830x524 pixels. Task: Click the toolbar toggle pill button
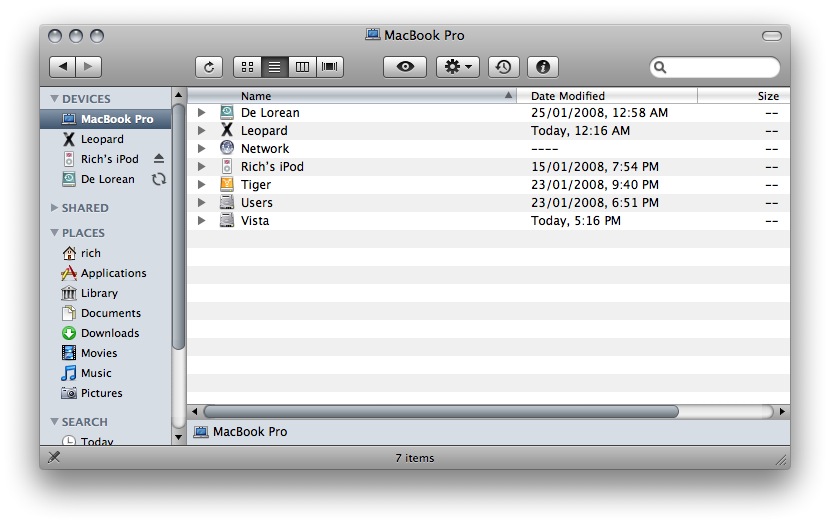pyautogui.click(x=771, y=36)
